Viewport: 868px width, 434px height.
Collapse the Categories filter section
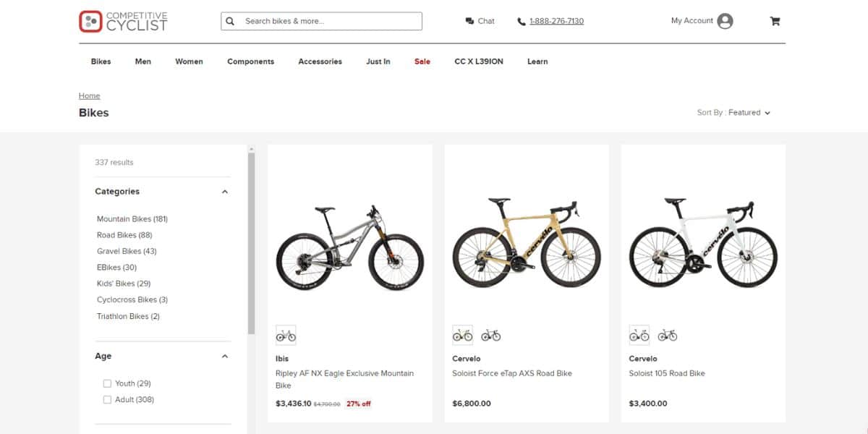click(x=224, y=191)
